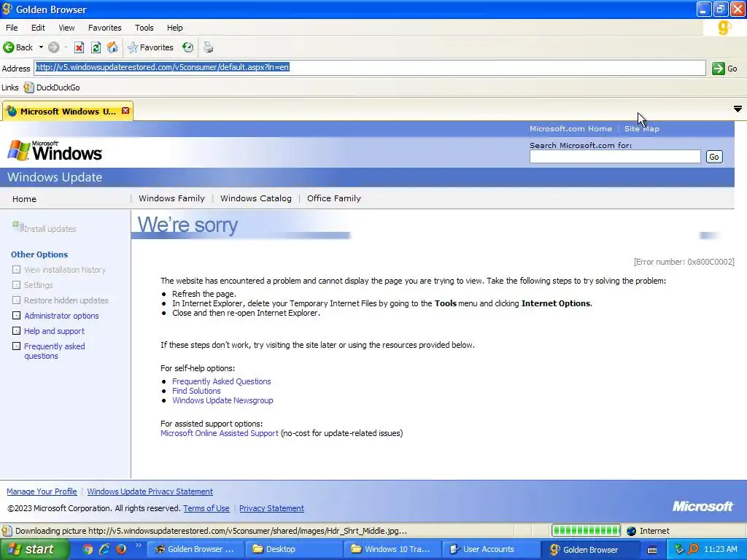Click the box beside Frequently asked questions
The width and height of the screenshot is (747, 560).
(16, 346)
